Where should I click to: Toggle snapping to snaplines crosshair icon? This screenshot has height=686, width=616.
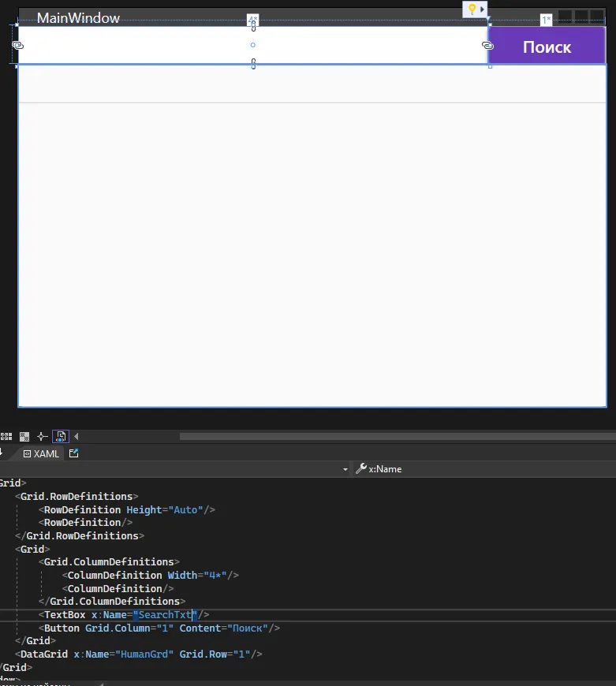coord(43,436)
